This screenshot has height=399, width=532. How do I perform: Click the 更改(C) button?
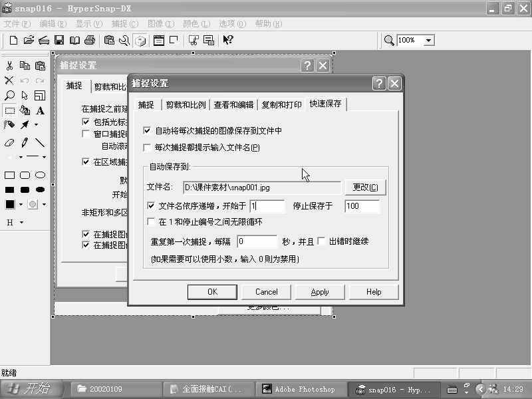[x=364, y=187]
